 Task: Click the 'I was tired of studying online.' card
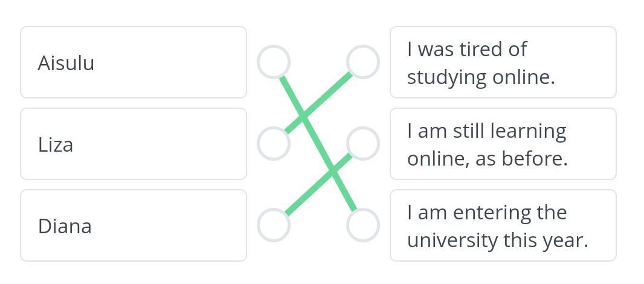(503, 62)
